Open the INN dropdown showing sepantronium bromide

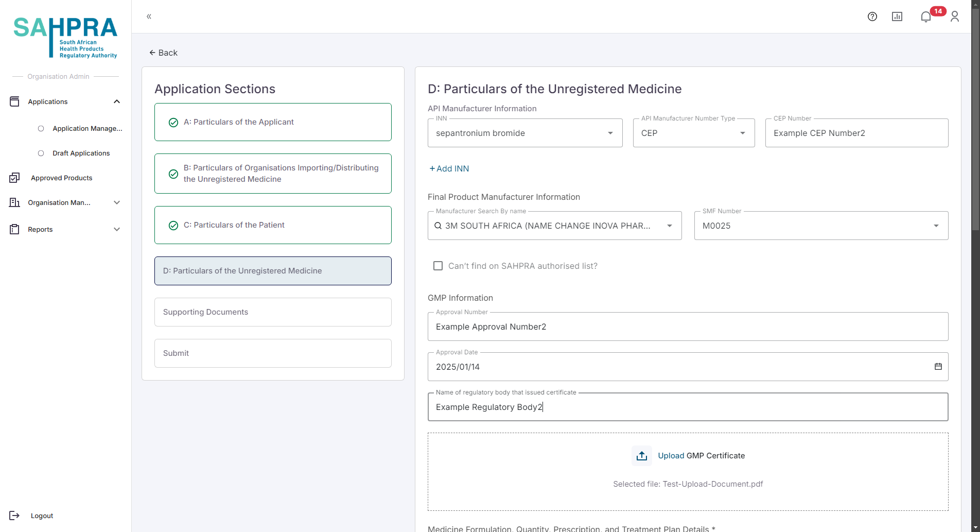point(610,133)
